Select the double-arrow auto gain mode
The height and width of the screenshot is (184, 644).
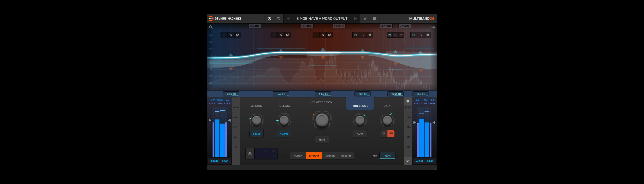[391, 134]
